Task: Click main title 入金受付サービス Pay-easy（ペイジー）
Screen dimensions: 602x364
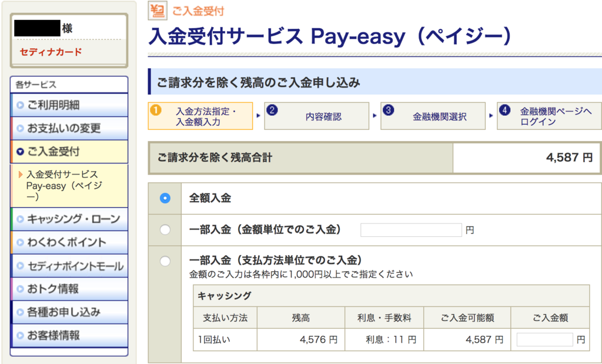Action: pyautogui.click(x=330, y=36)
